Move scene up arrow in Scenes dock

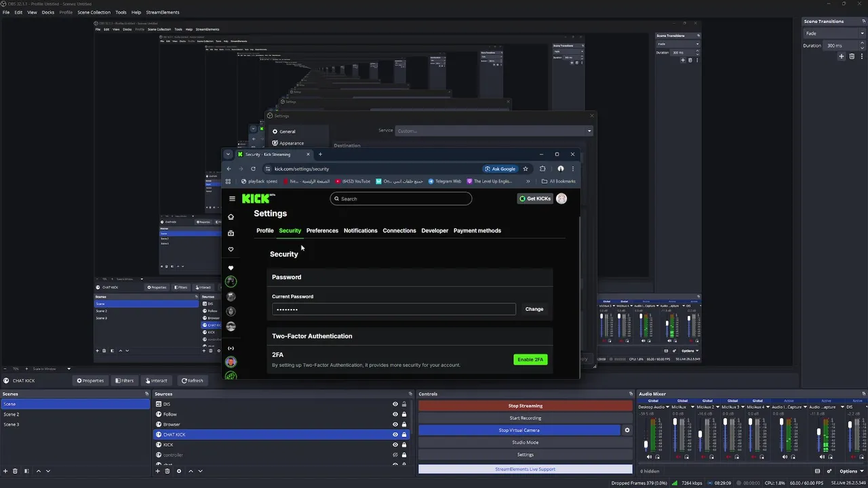[x=39, y=471]
